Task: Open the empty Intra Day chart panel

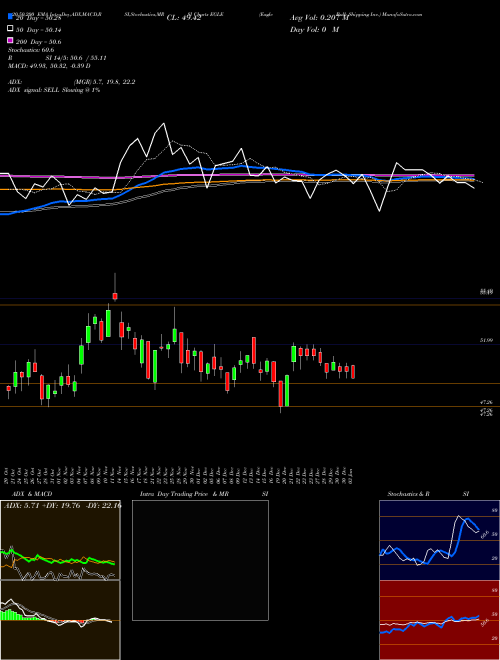Action: (x=200, y=560)
